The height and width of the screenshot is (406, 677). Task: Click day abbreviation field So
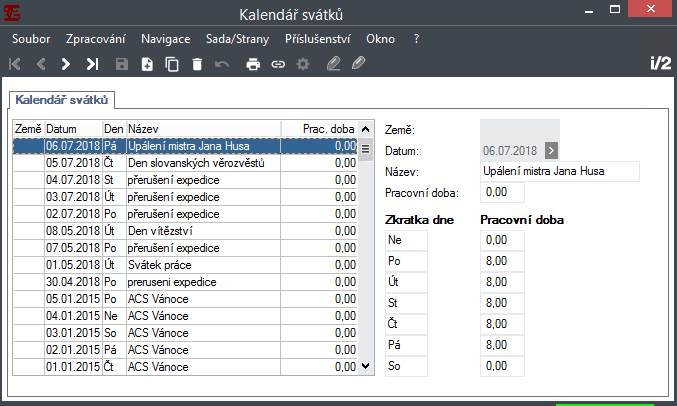406,366
